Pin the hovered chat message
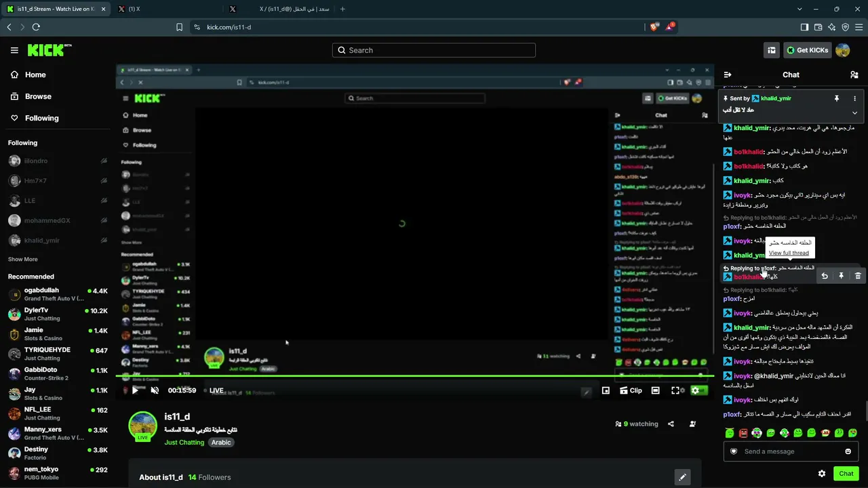Image resolution: width=868 pixels, height=488 pixels. click(841, 276)
